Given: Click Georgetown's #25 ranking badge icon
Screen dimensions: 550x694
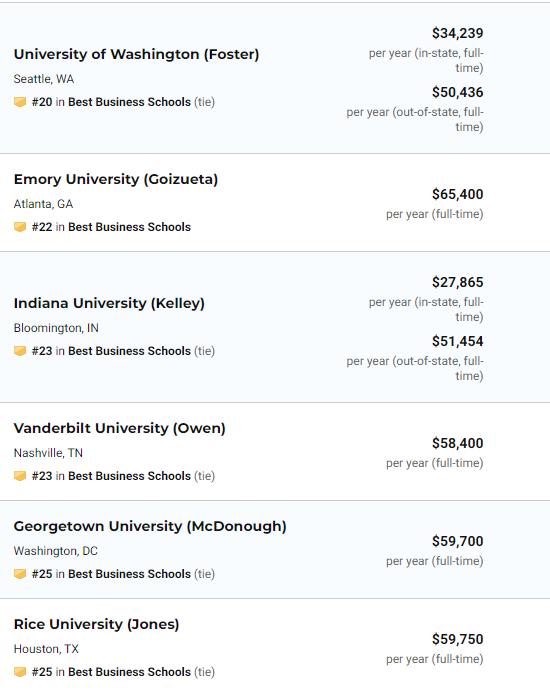Looking at the screenshot, I should (20, 574).
